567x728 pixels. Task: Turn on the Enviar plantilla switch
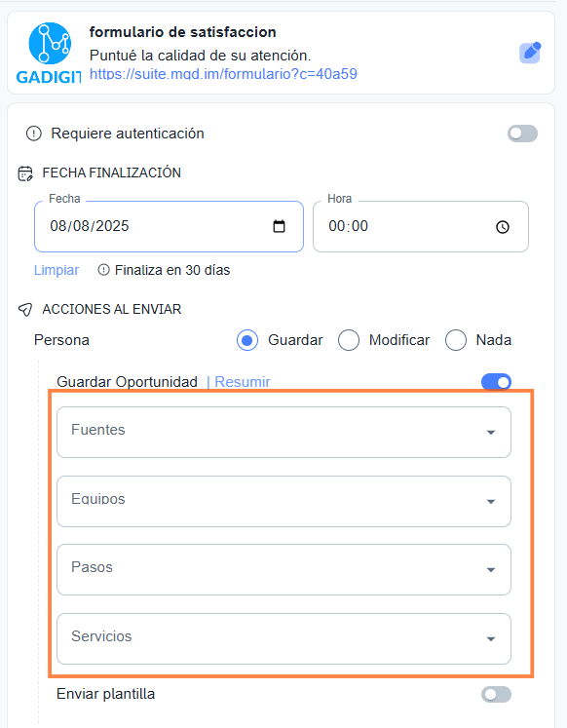tap(496, 695)
